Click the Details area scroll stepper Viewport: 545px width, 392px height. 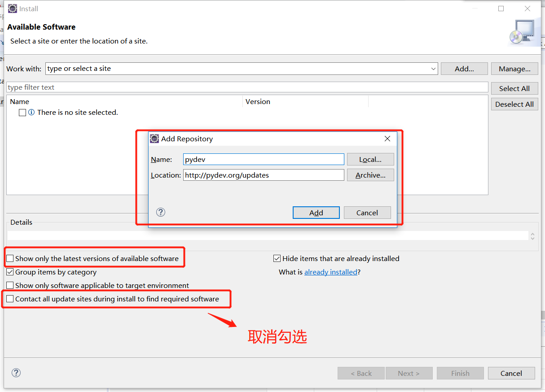[x=533, y=235]
